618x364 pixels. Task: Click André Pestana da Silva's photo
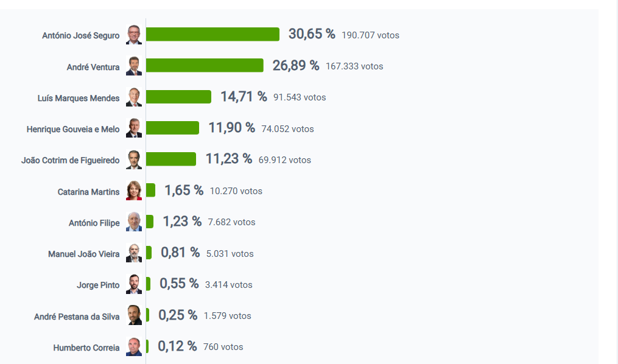click(x=134, y=315)
